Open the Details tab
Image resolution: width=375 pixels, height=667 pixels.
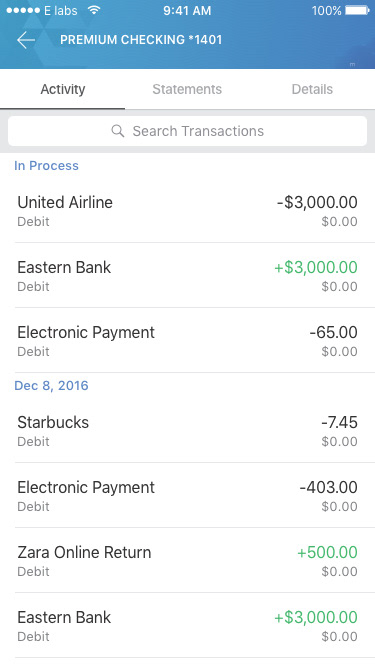312,89
